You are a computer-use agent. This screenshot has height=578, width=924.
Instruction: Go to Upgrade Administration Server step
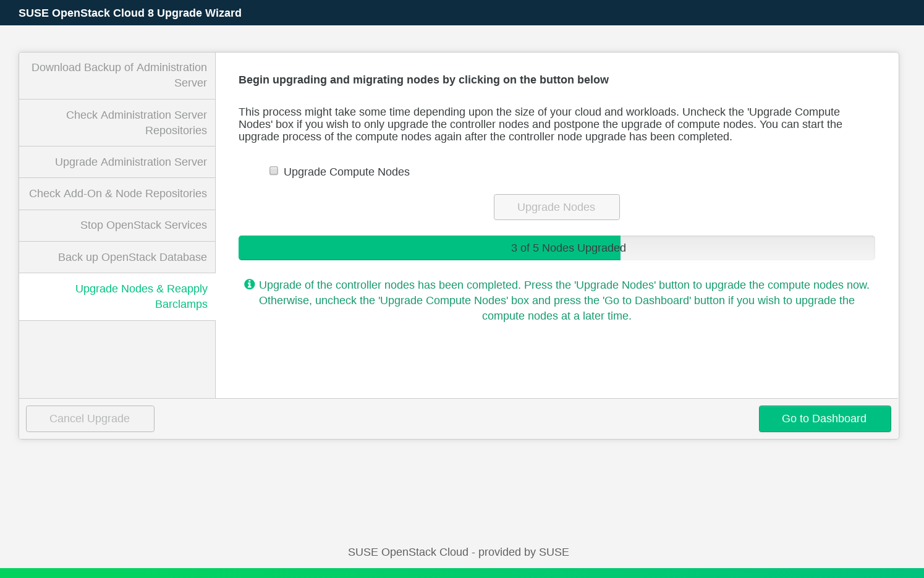tap(130, 162)
